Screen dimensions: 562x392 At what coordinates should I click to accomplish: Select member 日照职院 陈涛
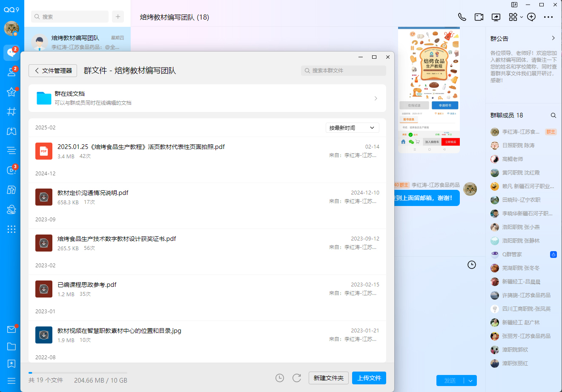point(524,146)
